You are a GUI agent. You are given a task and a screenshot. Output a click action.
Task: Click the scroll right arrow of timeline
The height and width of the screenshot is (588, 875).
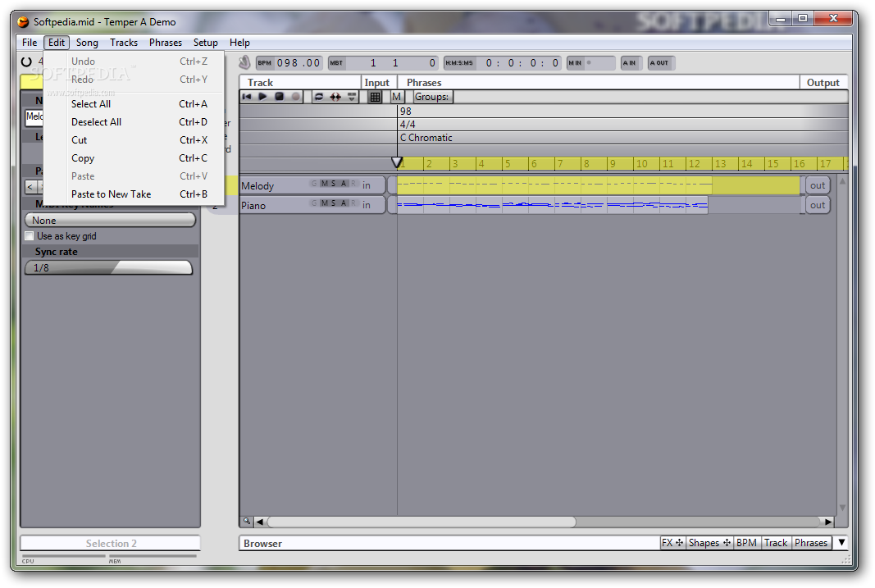click(829, 522)
